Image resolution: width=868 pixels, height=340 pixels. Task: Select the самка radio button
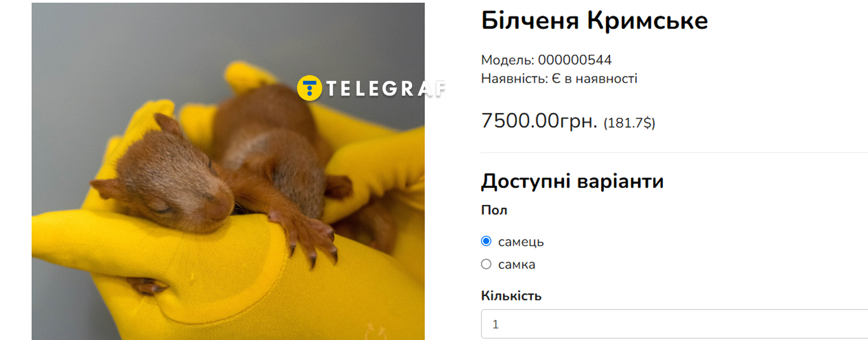click(x=486, y=264)
